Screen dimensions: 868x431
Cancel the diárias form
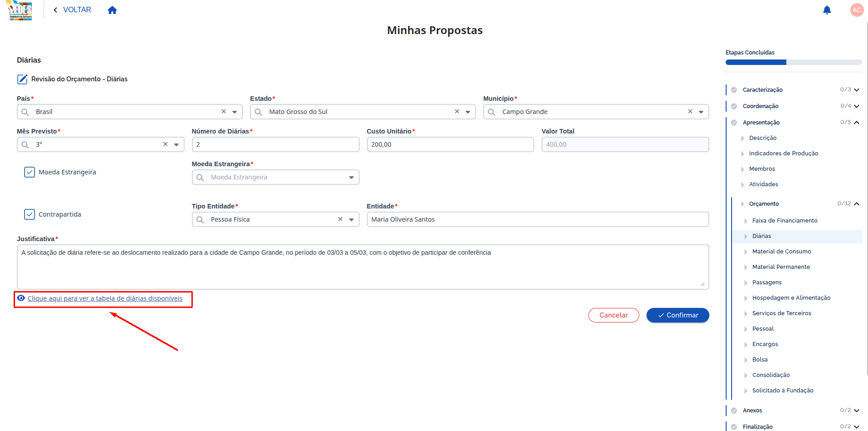[x=613, y=315]
